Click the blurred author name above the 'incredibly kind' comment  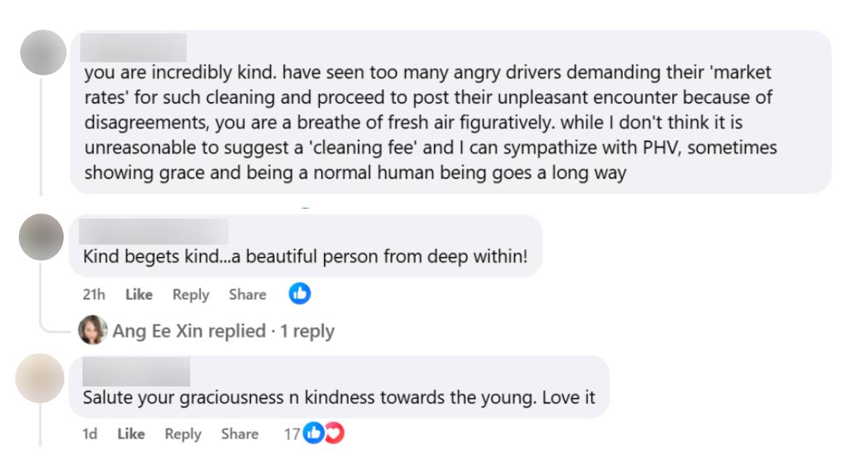(134, 48)
